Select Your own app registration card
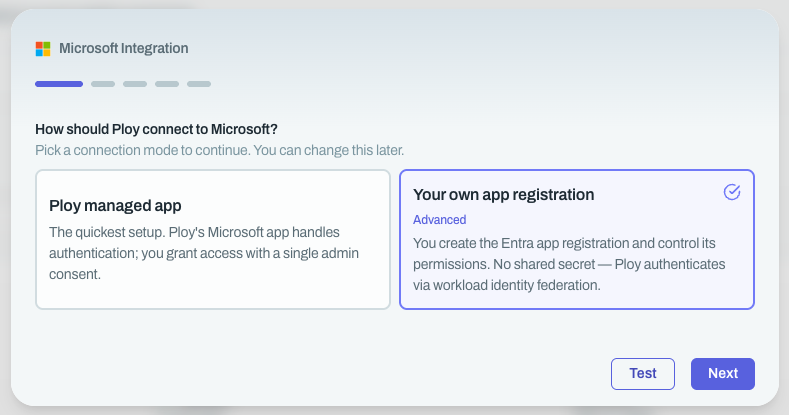789x415 pixels. [577, 239]
